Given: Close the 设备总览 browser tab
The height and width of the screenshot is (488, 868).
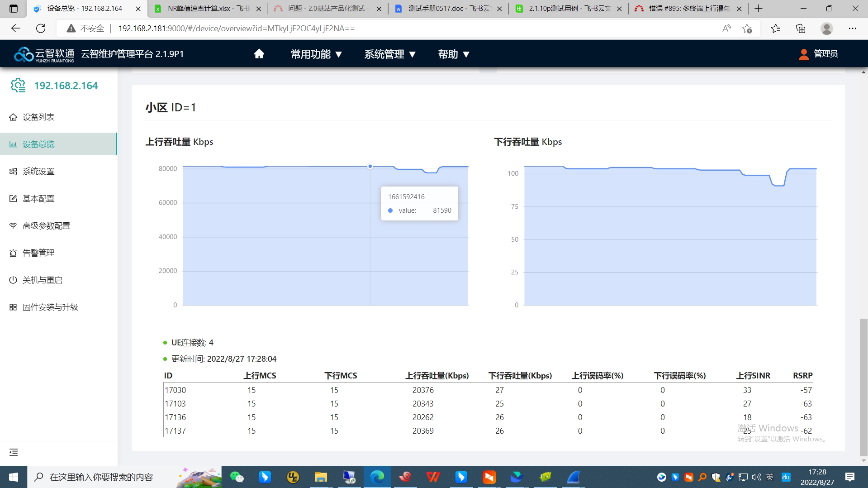Looking at the screenshot, I should point(138,9).
